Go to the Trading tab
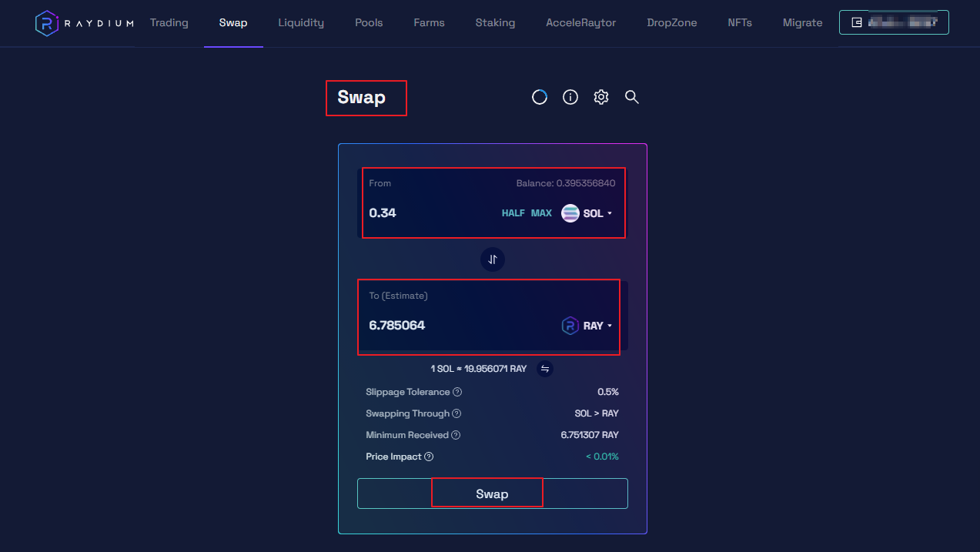980x552 pixels. tap(169, 23)
